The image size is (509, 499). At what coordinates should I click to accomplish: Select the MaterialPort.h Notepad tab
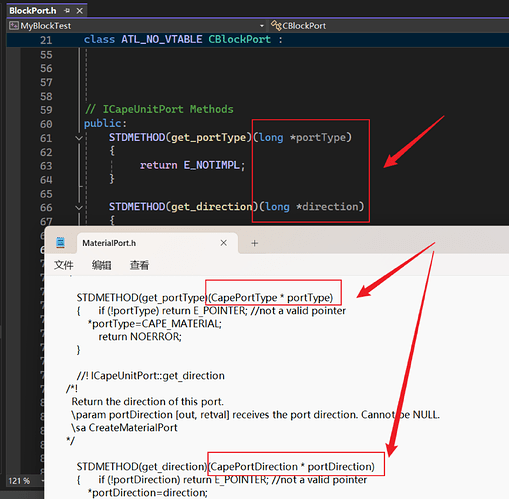pos(109,243)
